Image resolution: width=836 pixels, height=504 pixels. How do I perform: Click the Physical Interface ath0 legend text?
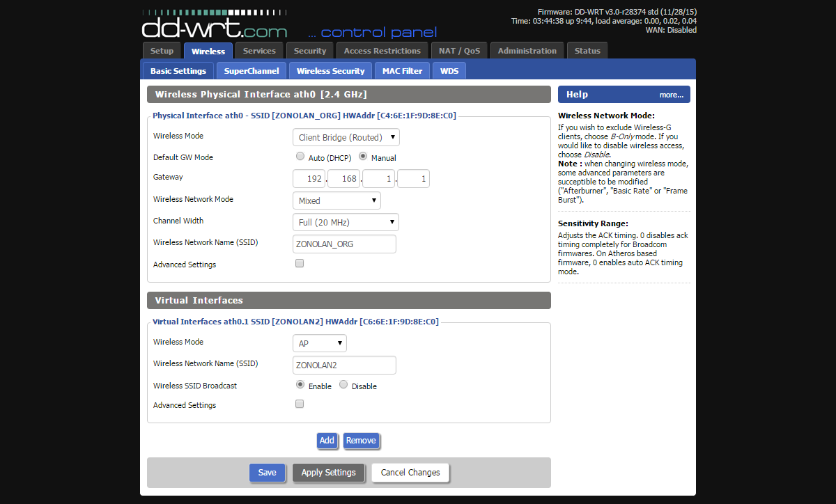[x=304, y=116]
